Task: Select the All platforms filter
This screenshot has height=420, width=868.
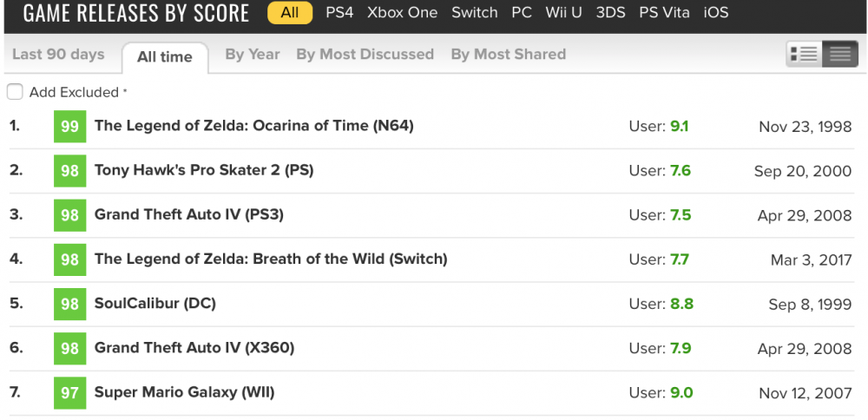Action: click(x=290, y=13)
